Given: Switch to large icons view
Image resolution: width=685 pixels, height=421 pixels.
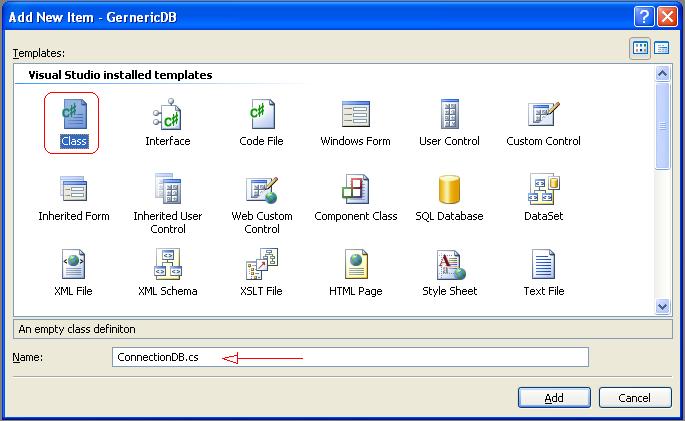Looking at the screenshot, I should 641,48.
